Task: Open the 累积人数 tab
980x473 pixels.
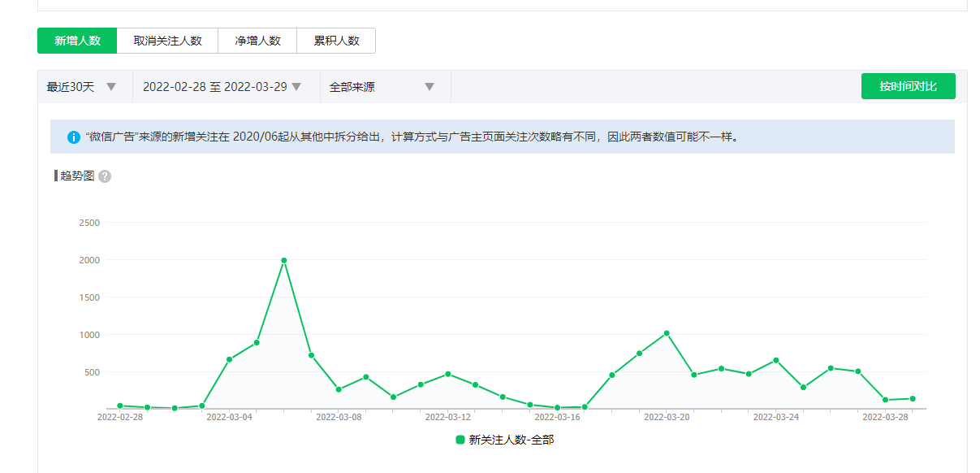Action: (x=336, y=41)
